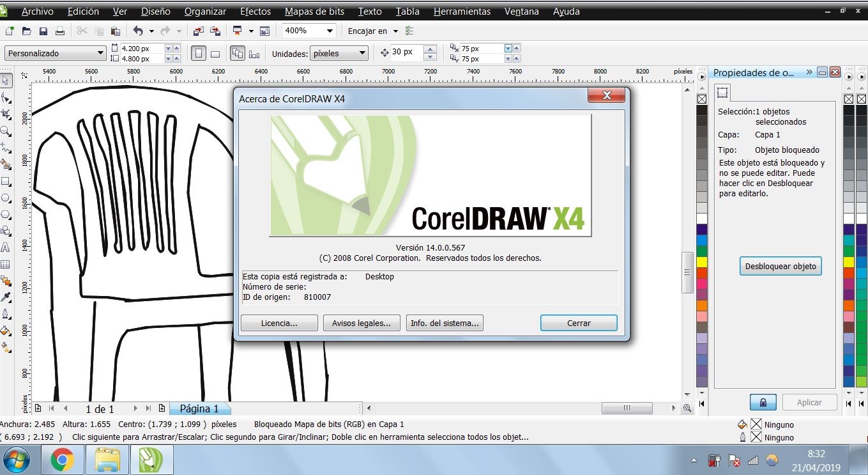Choose the Basic Shapes tool
Screen dimensions: 868x475
[6, 231]
